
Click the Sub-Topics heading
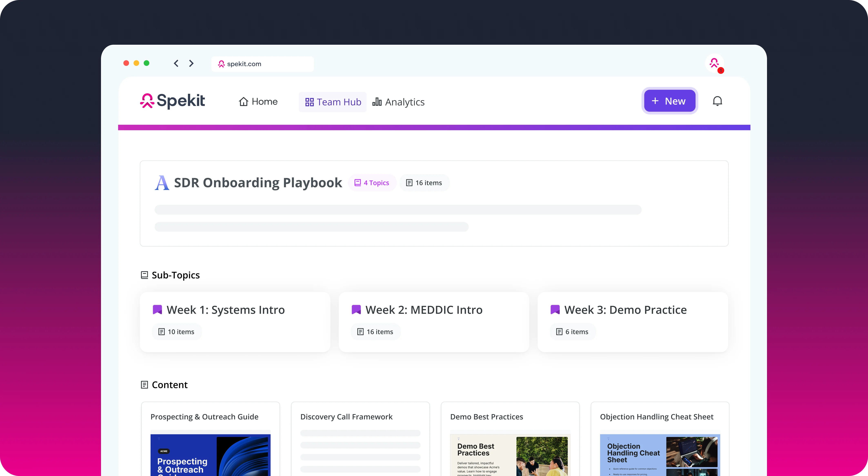tap(175, 275)
